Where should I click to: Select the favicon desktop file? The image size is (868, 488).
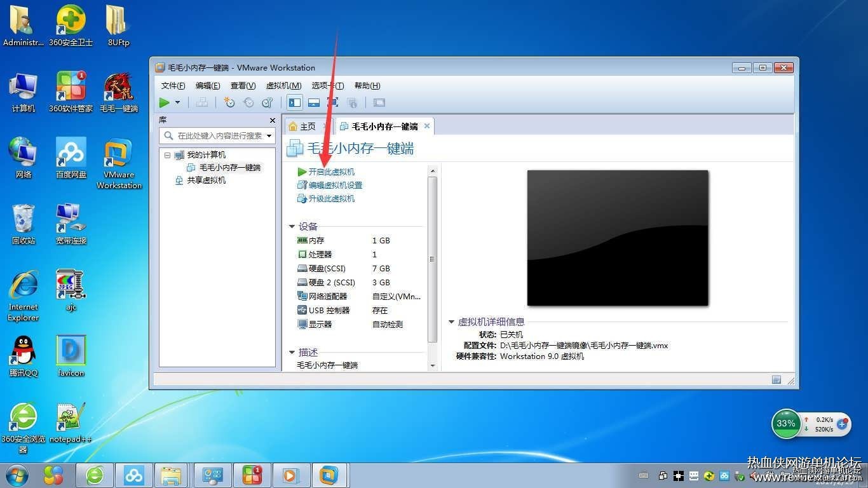point(71,356)
